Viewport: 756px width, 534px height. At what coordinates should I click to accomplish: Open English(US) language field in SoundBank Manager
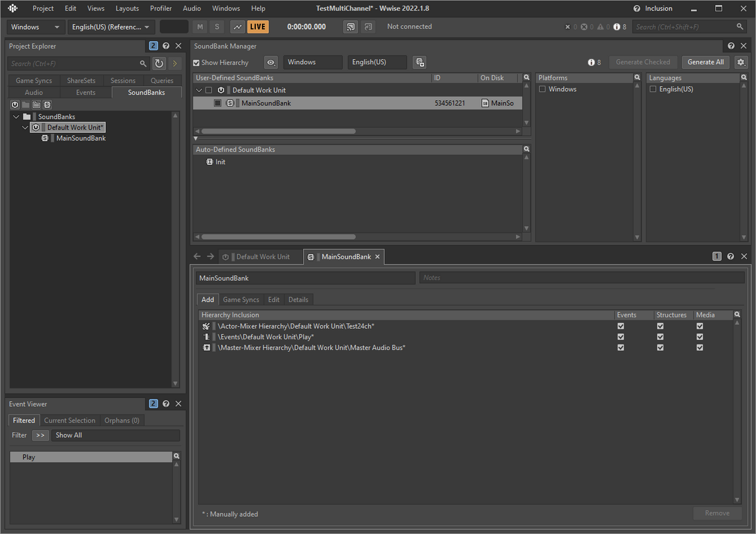(377, 62)
